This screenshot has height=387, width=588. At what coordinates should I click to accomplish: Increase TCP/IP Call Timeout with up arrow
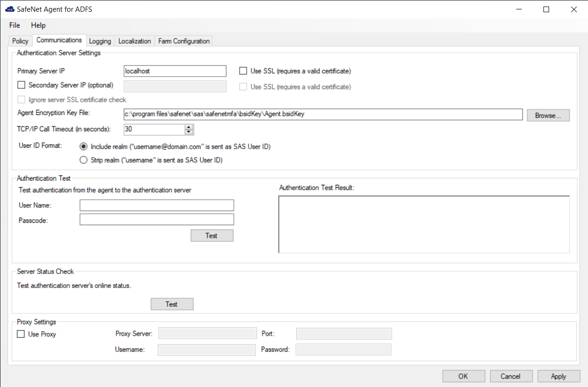click(189, 127)
